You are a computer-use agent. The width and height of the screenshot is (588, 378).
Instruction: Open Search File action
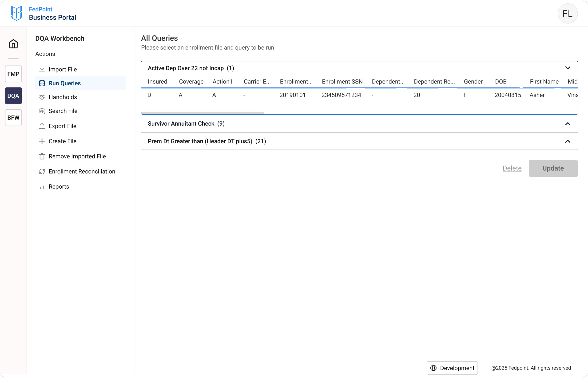tap(80, 111)
